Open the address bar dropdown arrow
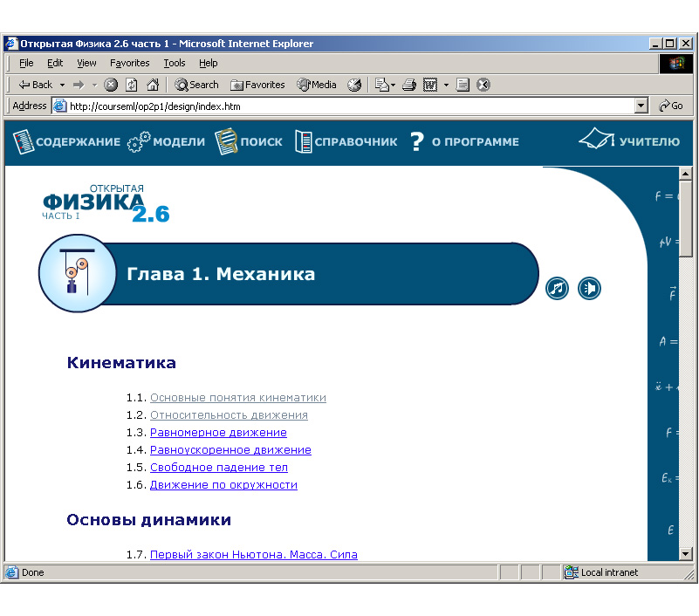 641,106
